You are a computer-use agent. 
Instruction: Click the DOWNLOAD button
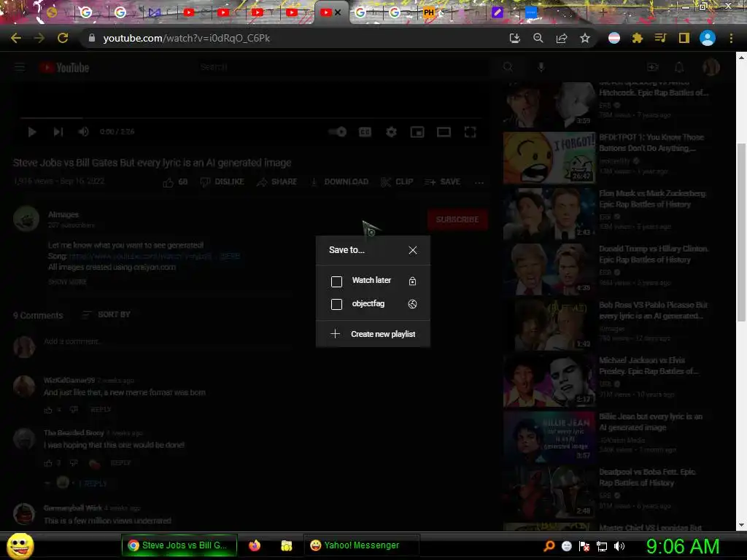point(340,182)
